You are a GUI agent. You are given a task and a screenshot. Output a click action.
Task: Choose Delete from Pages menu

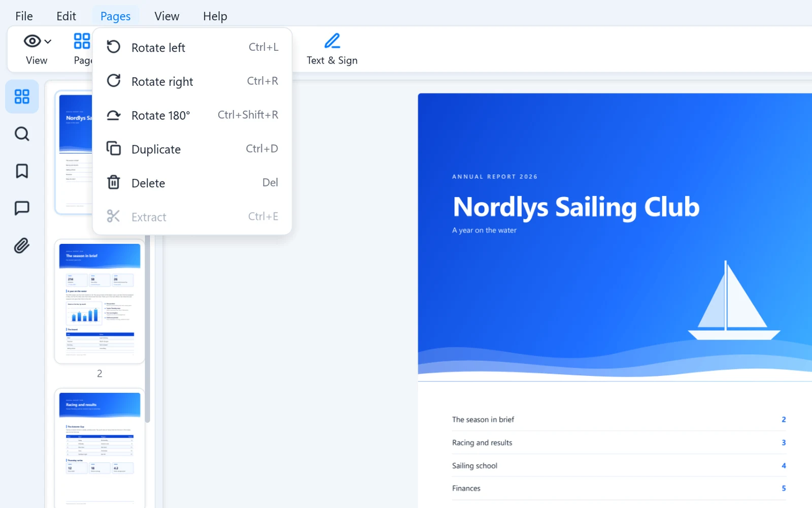click(192, 183)
